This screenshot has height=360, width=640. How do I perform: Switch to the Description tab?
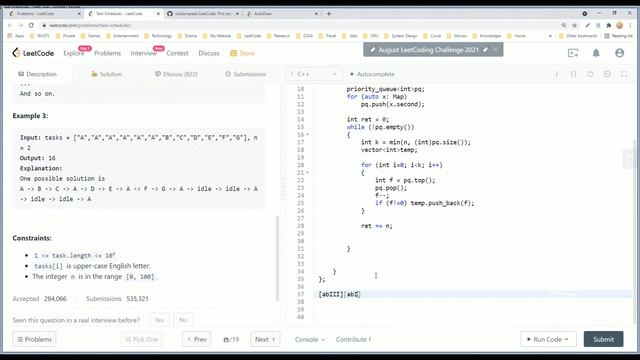[37, 74]
